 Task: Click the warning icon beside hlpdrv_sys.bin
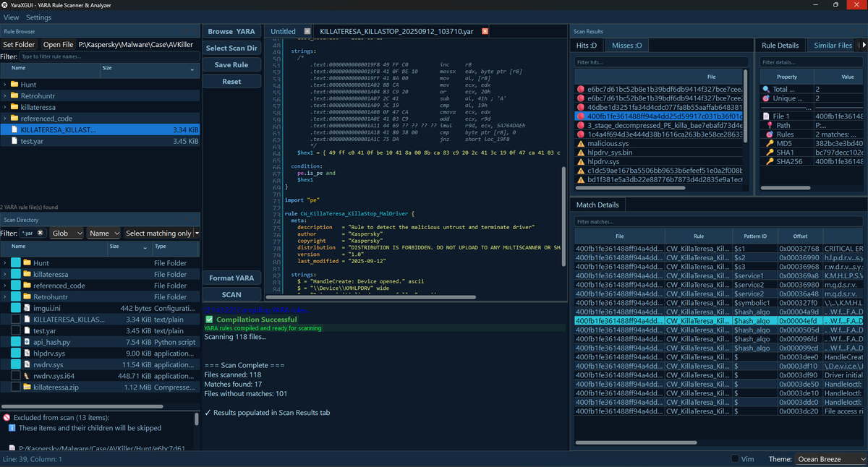[x=581, y=153]
